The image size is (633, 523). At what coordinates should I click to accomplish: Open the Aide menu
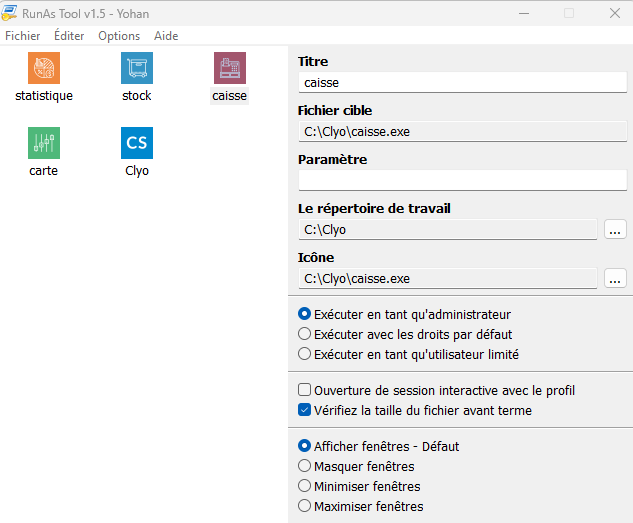point(166,35)
